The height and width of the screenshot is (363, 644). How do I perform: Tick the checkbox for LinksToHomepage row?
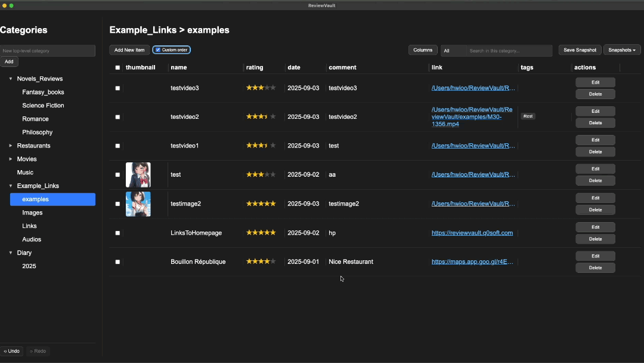(117, 233)
